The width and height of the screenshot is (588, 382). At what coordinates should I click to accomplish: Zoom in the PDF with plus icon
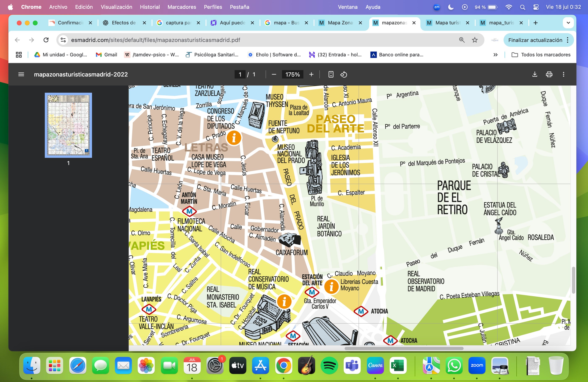click(x=311, y=74)
